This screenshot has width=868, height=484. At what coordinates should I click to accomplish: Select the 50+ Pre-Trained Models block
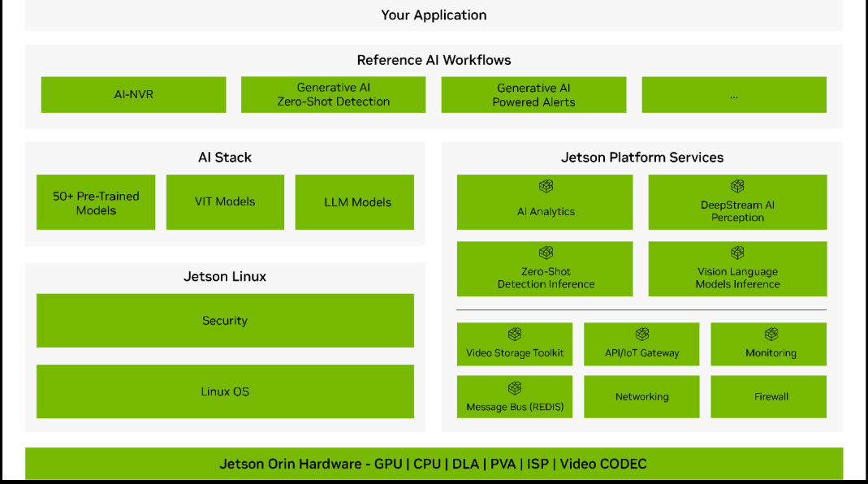tap(96, 202)
